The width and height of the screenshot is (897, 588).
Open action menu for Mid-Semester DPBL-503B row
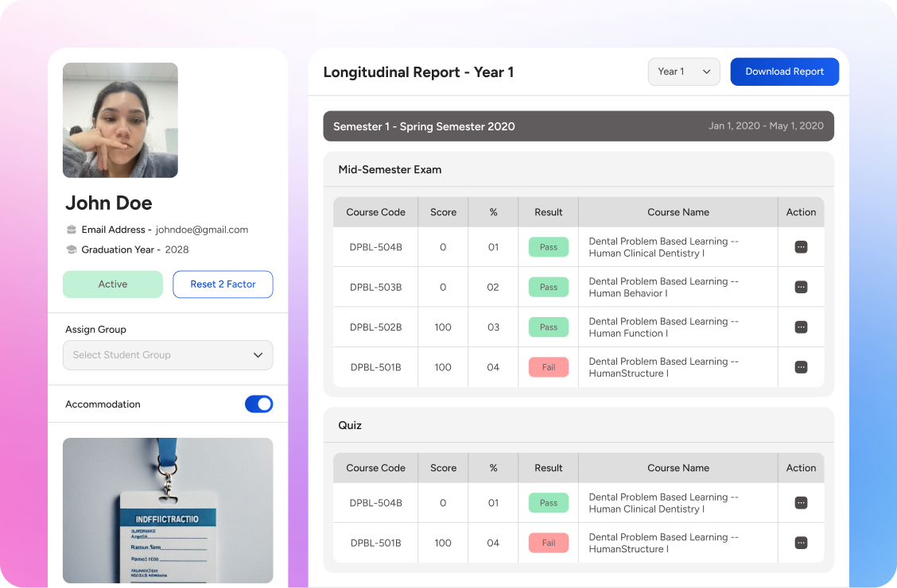click(x=801, y=287)
